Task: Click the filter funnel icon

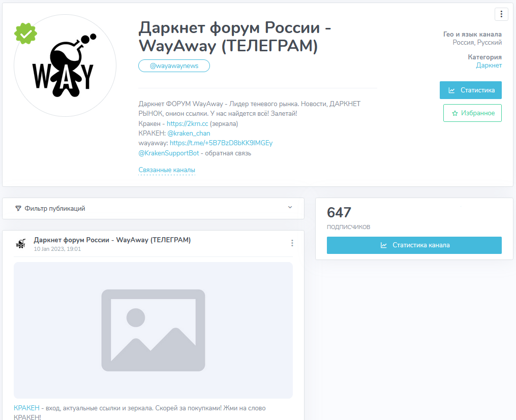Action: (18, 208)
